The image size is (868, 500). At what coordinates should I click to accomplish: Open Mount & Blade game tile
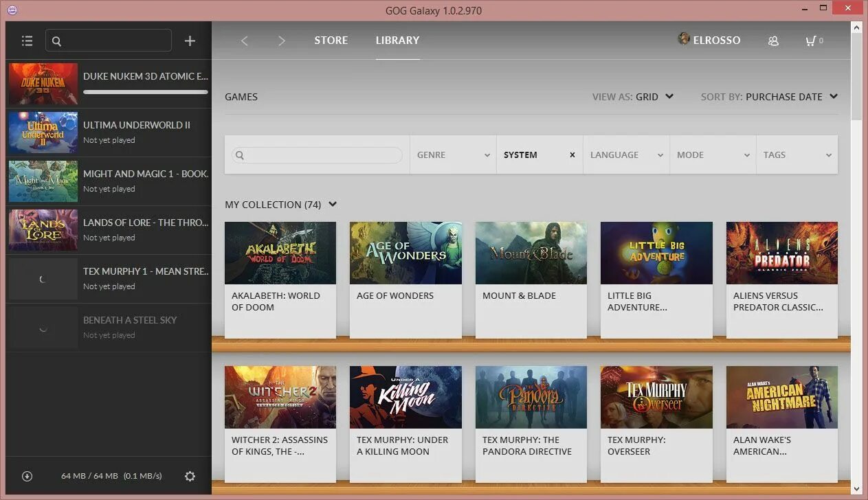coord(531,280)
